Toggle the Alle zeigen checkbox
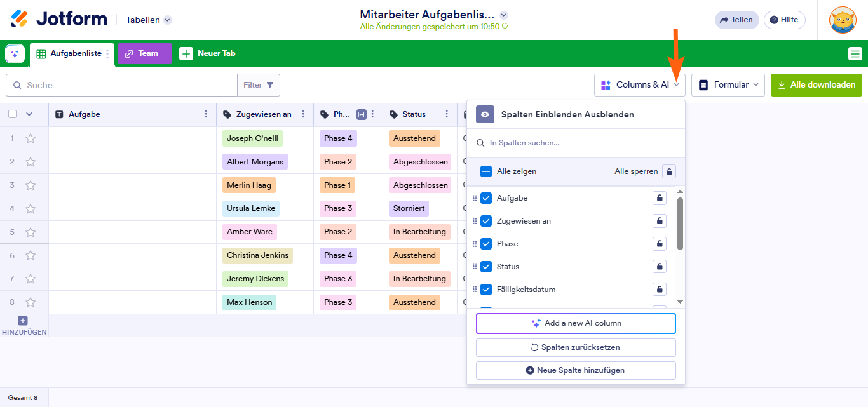This screenshot has height=407, width=868. click(486, 171)
